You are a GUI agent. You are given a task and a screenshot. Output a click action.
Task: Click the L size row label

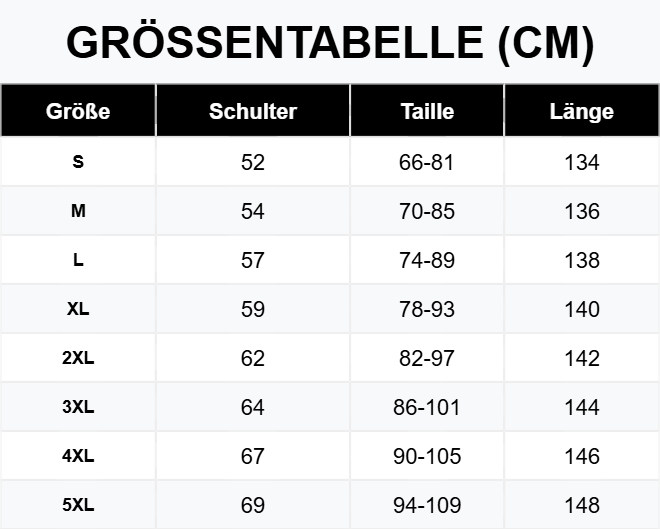[78, 260]
